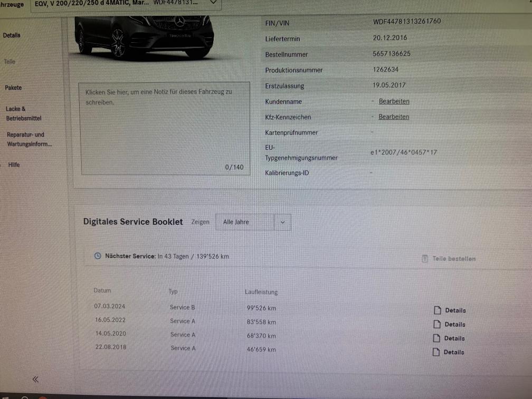The image size is (532, 399).
Task: Click the chevron arrow of year filter
Action: [282, 222]
